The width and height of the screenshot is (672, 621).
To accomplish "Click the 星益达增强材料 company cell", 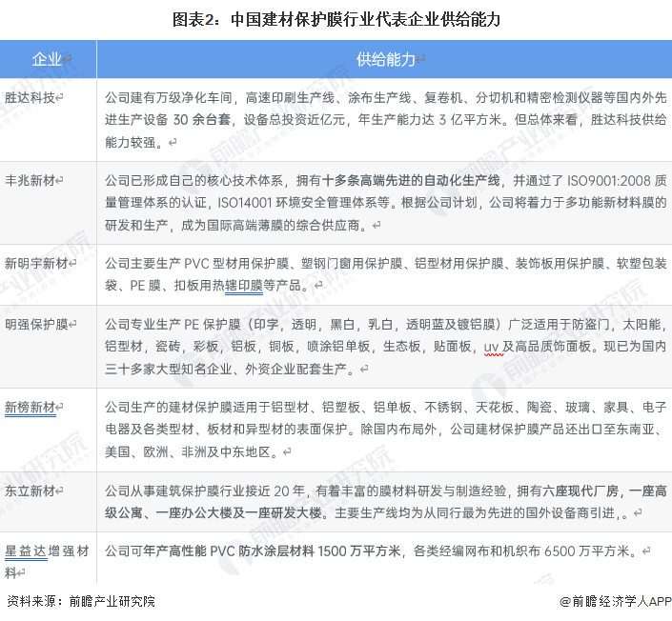I will (x=48, y=558).
